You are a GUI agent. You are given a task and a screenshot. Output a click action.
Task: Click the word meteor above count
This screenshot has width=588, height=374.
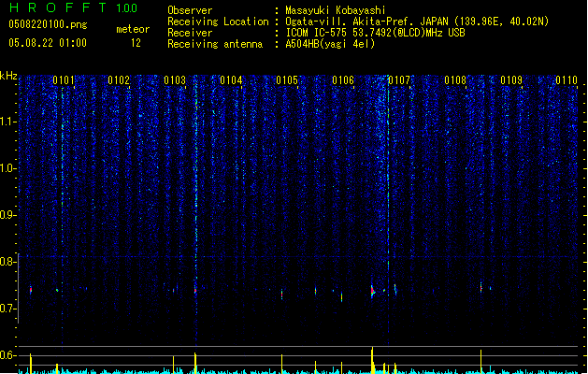(x=133, y=29)
